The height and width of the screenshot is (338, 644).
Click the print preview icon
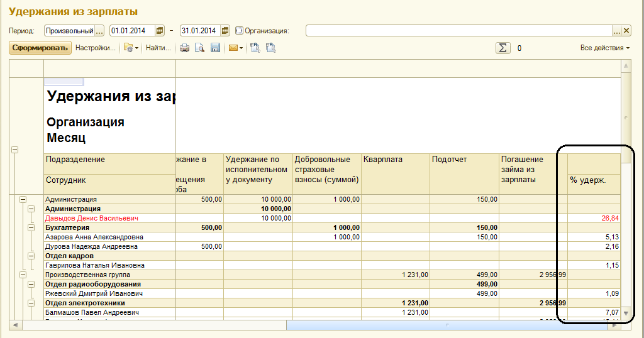199,48
